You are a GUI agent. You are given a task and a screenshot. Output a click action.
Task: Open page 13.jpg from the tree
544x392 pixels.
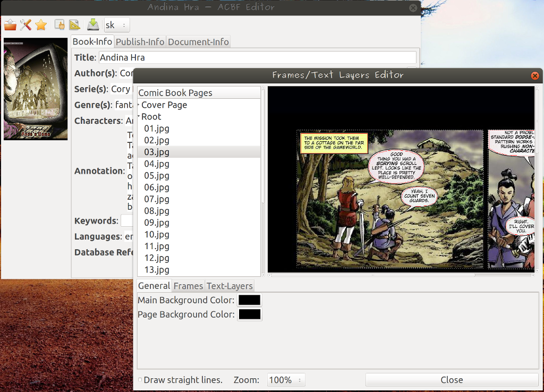157,270
